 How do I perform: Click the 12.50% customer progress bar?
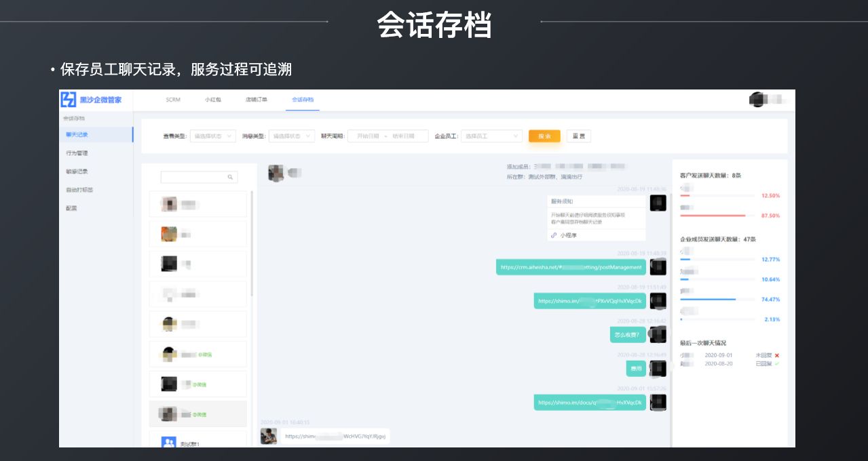717,195
